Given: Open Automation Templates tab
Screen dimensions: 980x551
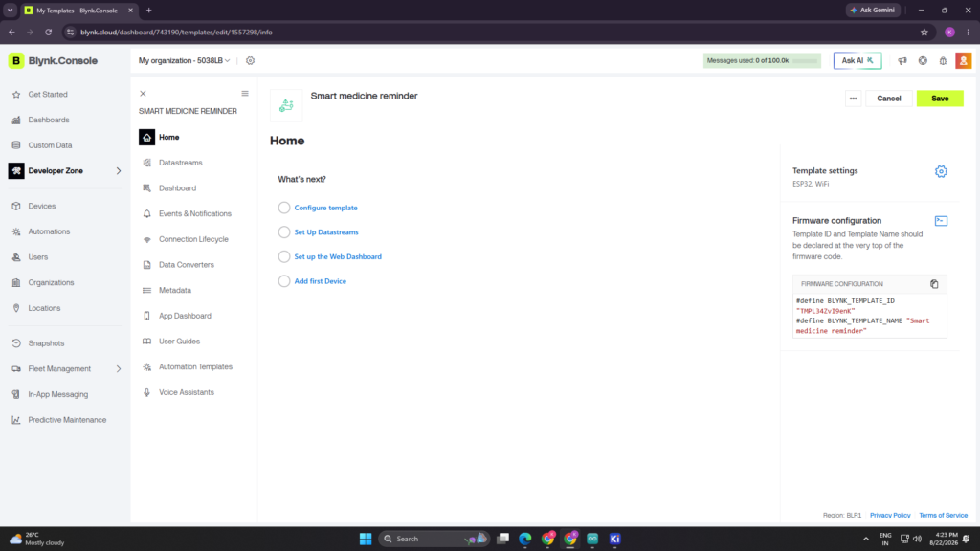Looking at the screenshot, I should tap(195, 367).
